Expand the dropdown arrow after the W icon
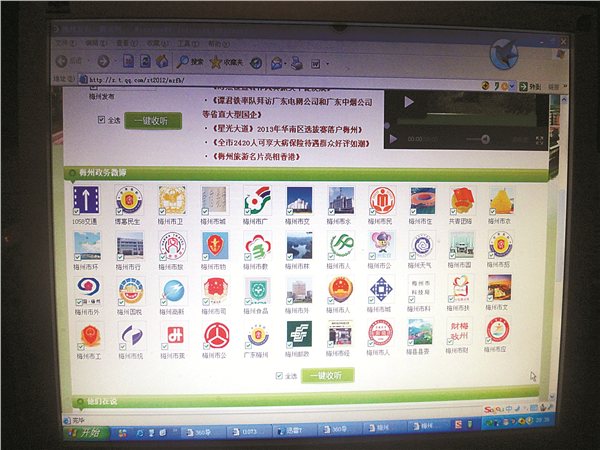The width and height of the screenshot is (600, 450). 328,64
